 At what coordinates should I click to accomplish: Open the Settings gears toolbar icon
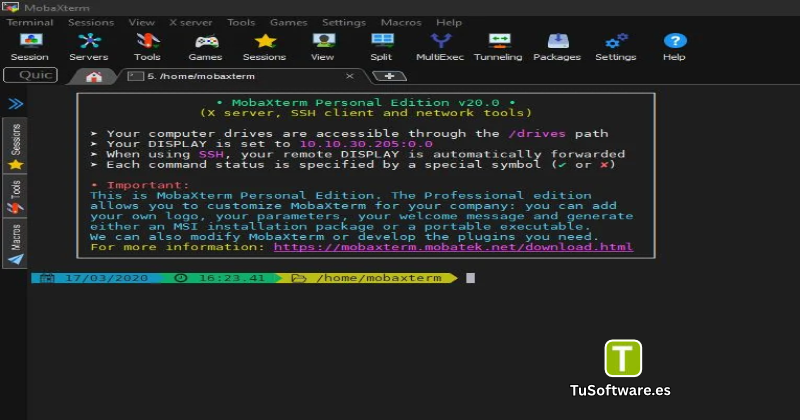coord(616,46)
